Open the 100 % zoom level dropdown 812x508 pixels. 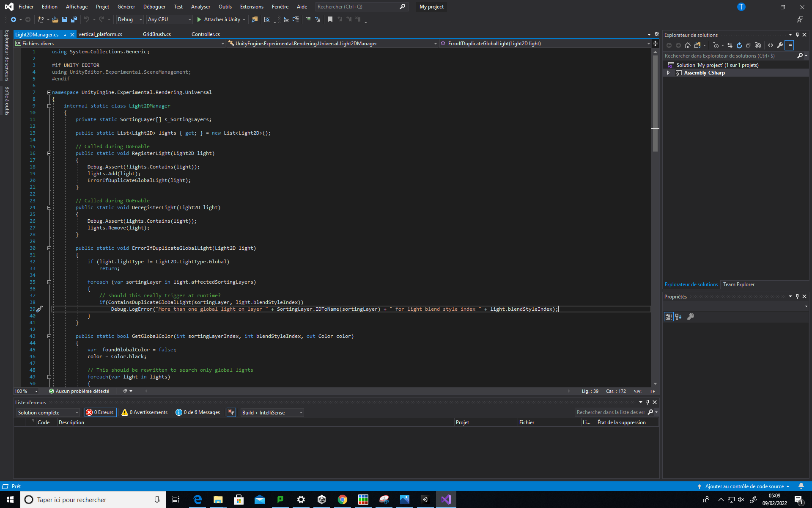26,391
